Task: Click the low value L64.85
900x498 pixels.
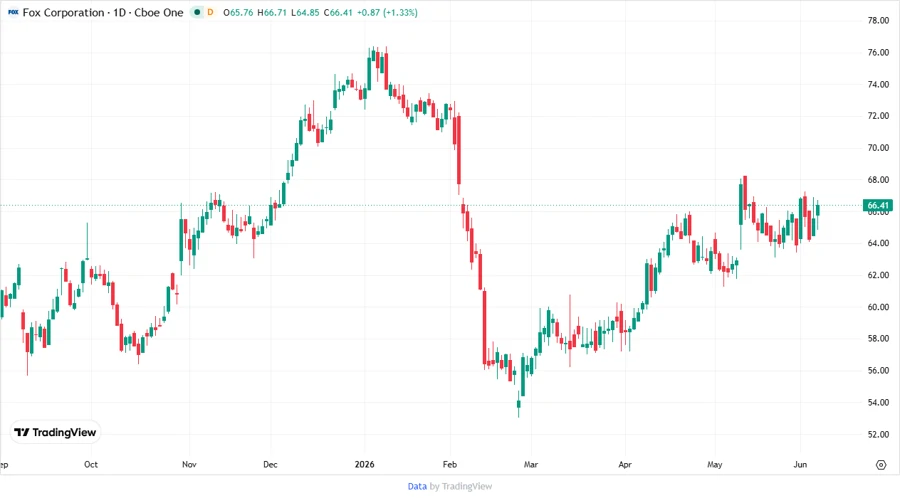Action: point(305,12)
